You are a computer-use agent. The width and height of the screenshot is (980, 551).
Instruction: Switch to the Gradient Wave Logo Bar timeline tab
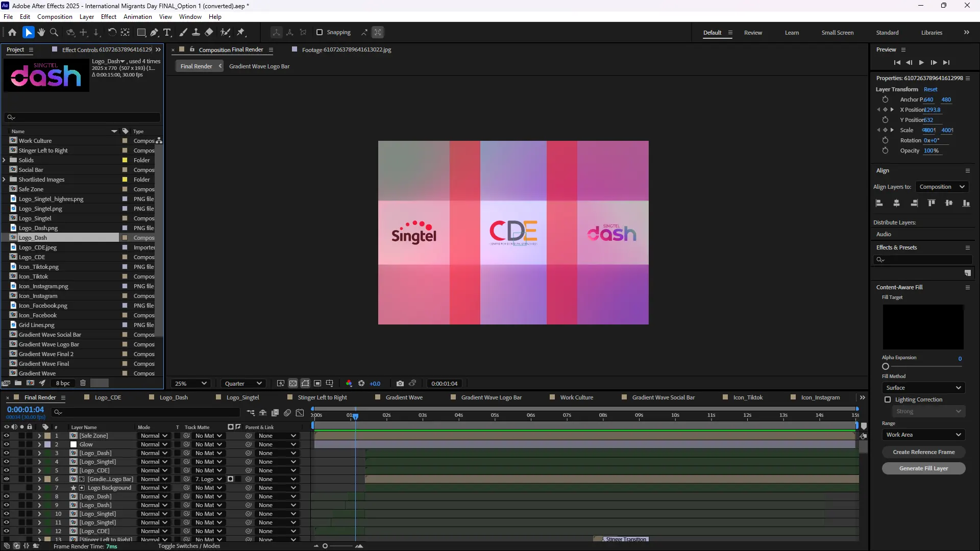coord(491,397)
